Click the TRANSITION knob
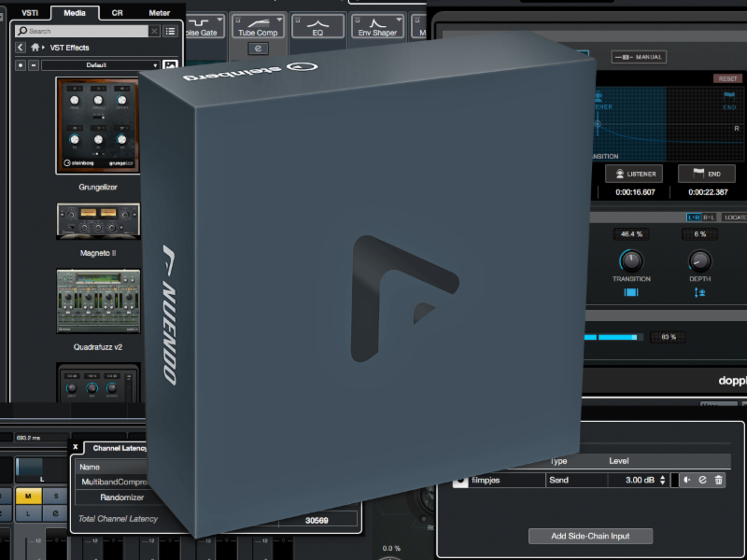The height and width of the screenshot is (560, 747). point(631,261)
